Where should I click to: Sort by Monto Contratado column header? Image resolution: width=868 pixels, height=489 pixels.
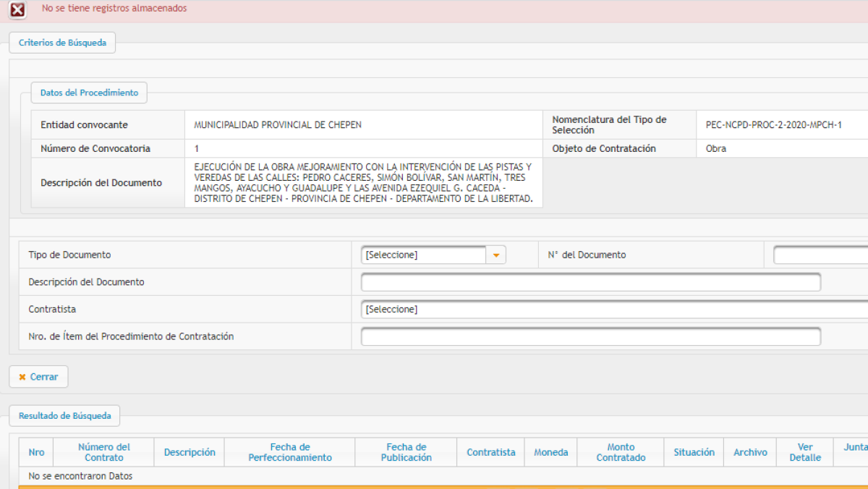621,452
